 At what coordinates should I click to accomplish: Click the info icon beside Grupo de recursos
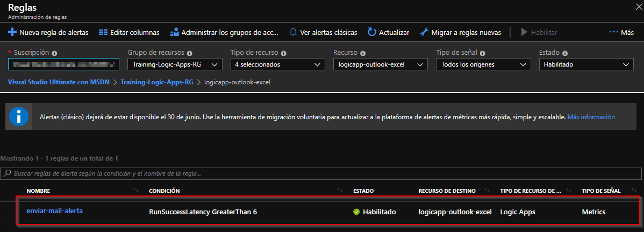(x=189, y=53)
